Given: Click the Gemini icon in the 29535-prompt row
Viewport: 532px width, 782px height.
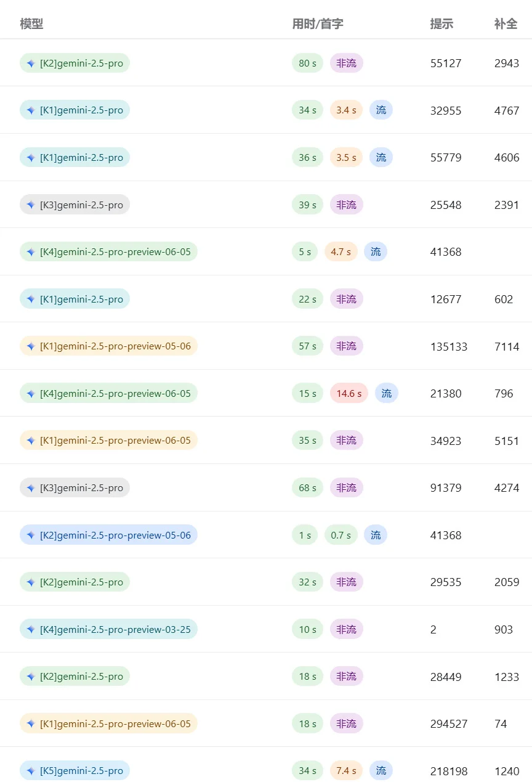Looking at the screenshot, I should click(31, 582).
